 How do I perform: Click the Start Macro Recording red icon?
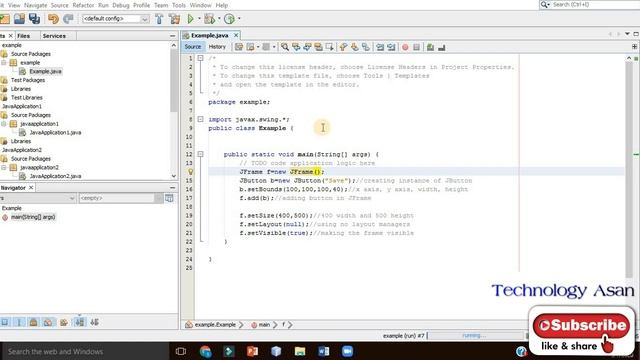click(405, 47)
